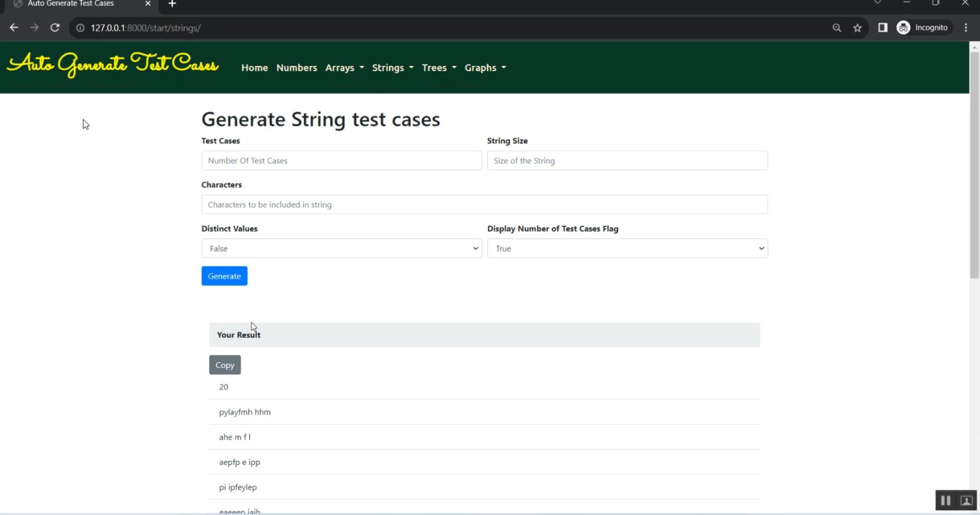Reload the page with refresh icon

pos(55,27)
